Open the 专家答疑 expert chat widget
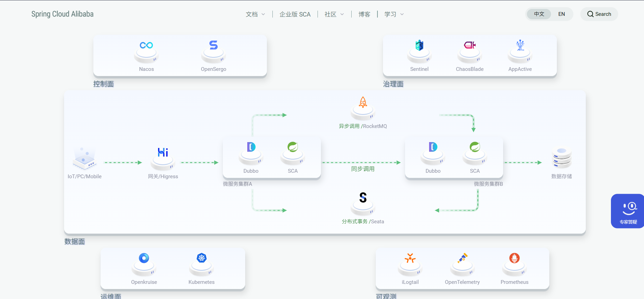This screenshot has height=299, width=644. tap(627, 211)
